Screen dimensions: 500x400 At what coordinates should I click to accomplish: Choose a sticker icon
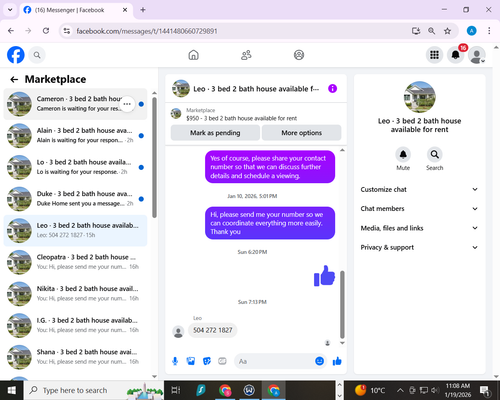pos(207,361)
